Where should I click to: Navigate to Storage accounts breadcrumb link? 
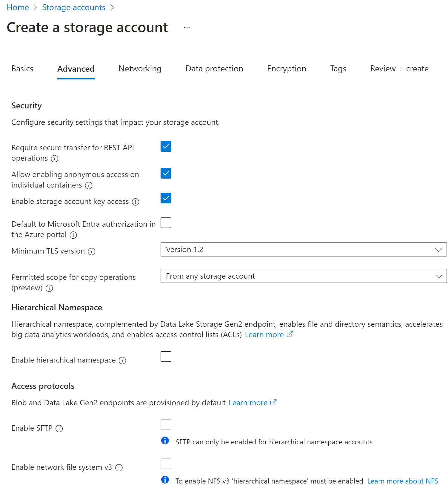coord(74,7)
